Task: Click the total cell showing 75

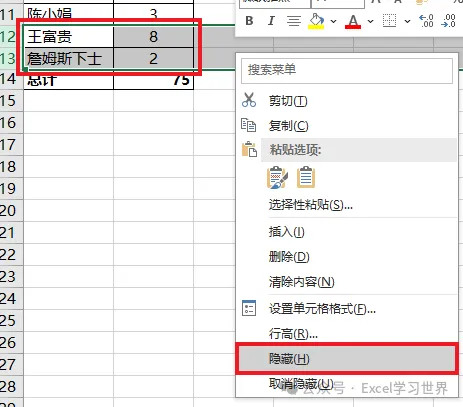Action: coord(153,80)
